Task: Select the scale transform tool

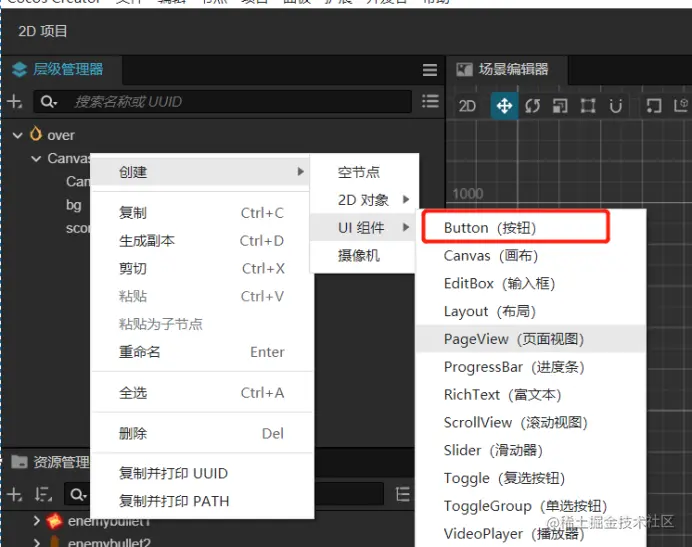Action: pyautogui.click(x=560, y=106)
